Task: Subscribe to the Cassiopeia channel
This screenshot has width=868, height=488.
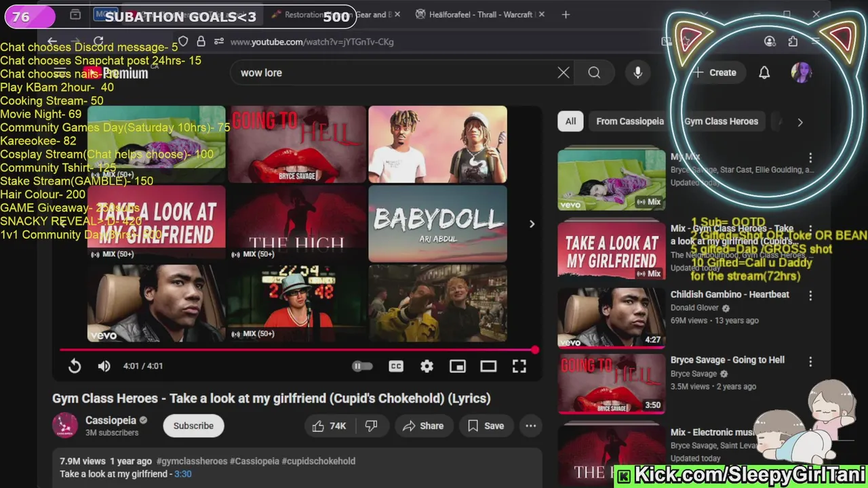Action: tap(193, 426)
